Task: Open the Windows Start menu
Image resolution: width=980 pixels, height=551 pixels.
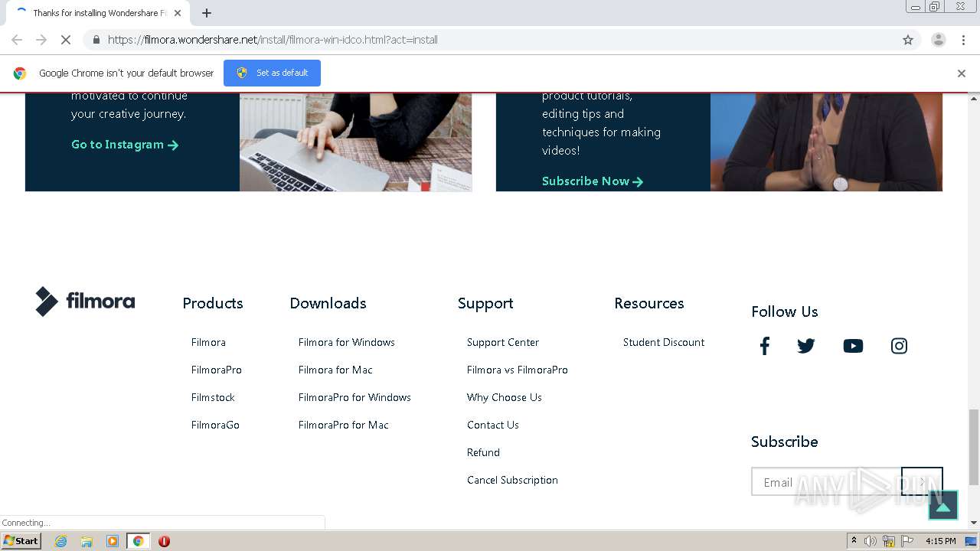Action: pyautogui.click(x=21, y=541)
